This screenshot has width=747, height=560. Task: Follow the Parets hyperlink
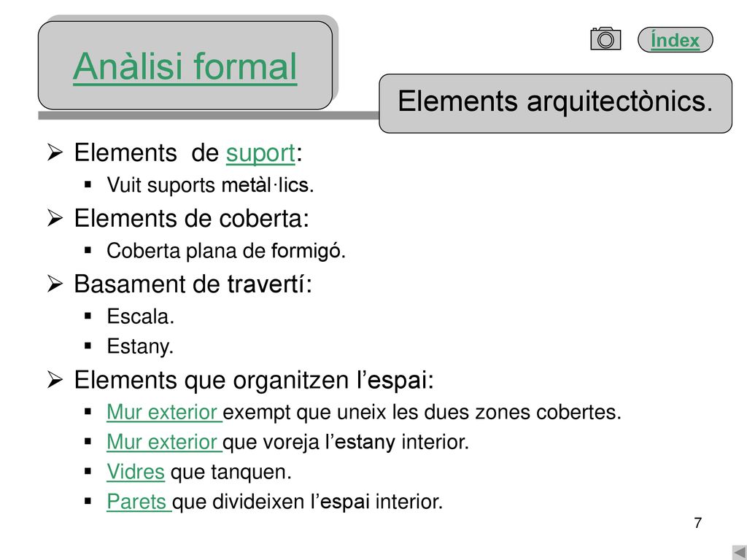(139, 502)
